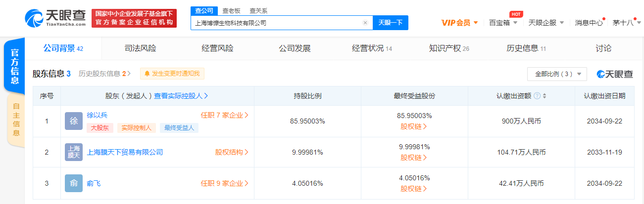Open 股权结构 for 上海膜天下贸易有限公司
644x204 pixels.
point(232,152)
